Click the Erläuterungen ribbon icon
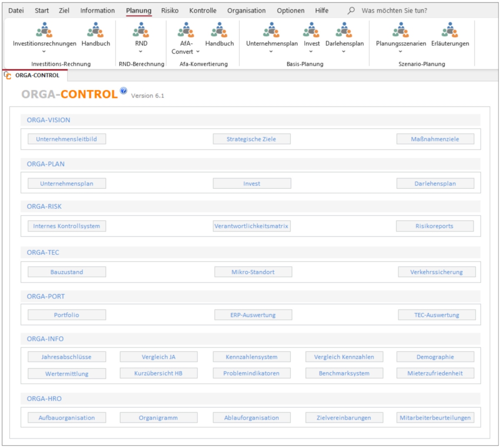 (450, 30)
